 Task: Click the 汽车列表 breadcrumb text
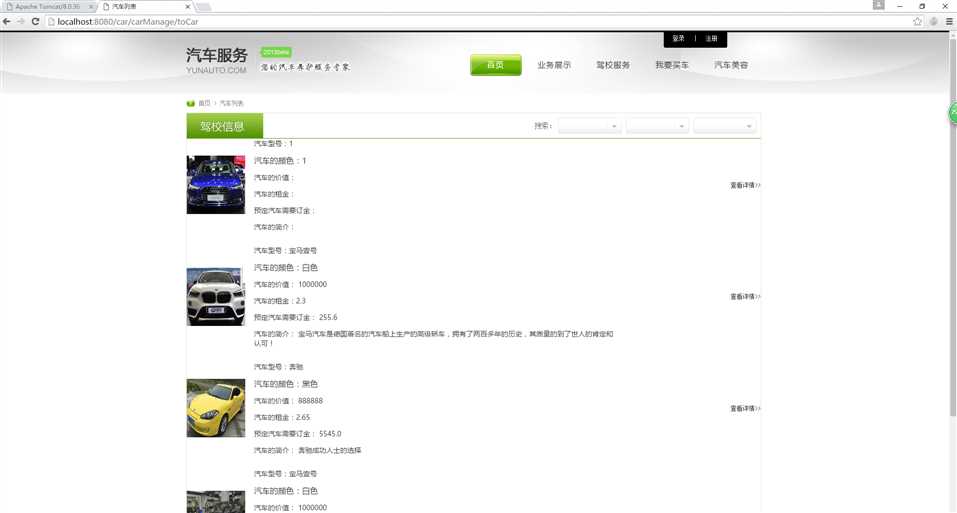[231, 103]
